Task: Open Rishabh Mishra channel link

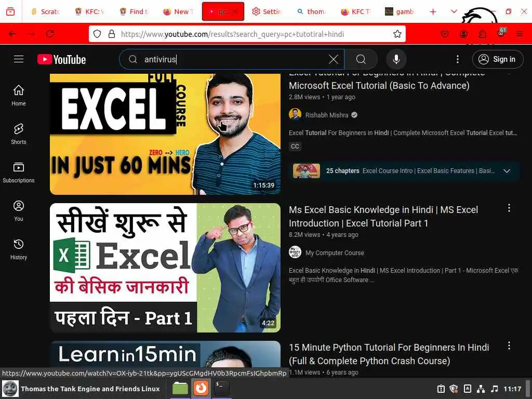Action: coord(327,115)
